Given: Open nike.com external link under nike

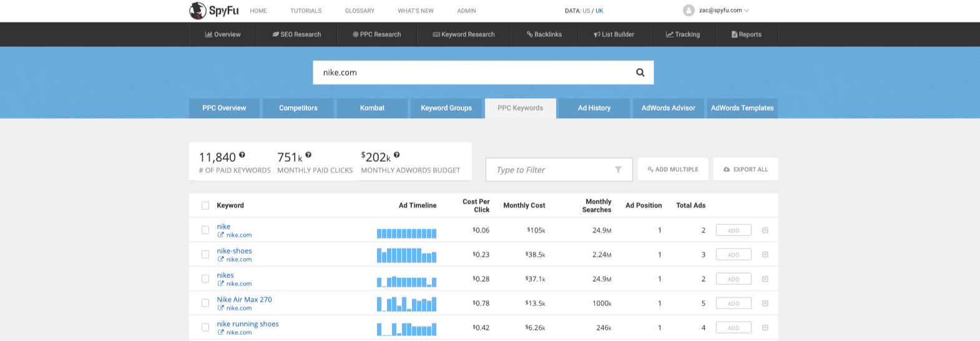Looking at the screenshot, I should coord(235,235).
